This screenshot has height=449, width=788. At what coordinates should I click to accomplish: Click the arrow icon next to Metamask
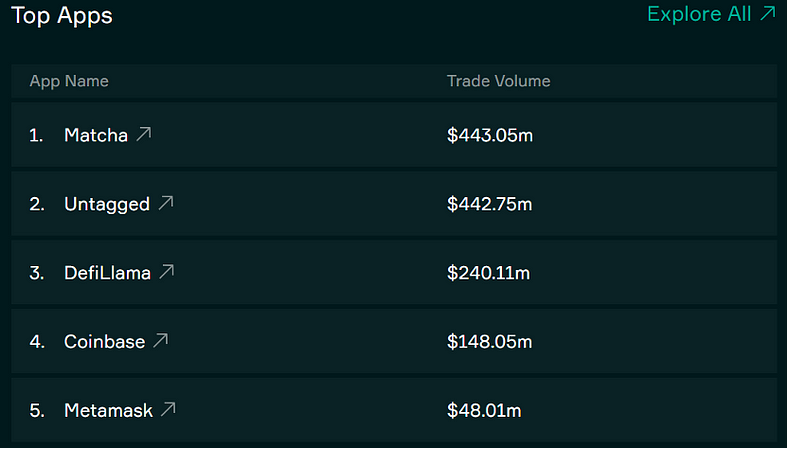click(x=169, y=409)
